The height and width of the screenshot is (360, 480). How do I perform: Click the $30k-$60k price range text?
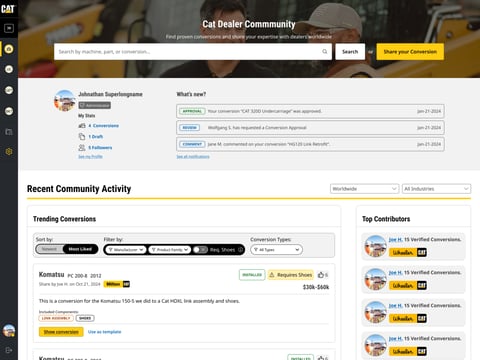316,287
